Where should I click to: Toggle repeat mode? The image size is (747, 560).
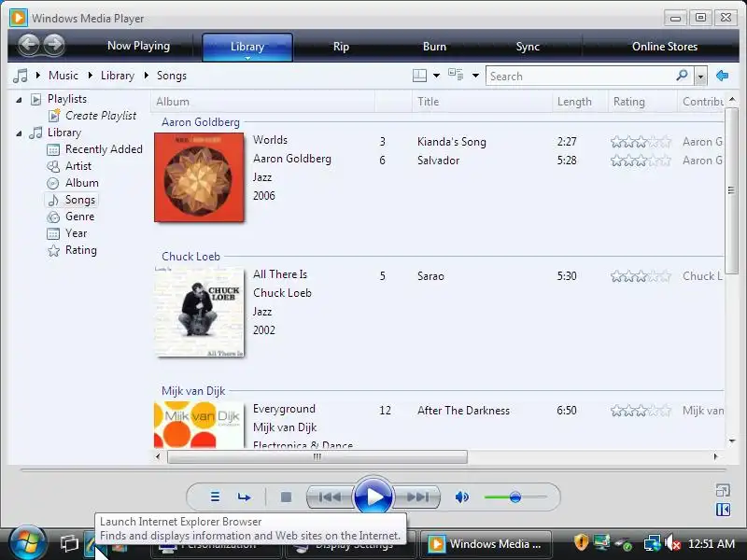[x=244, y=497]
